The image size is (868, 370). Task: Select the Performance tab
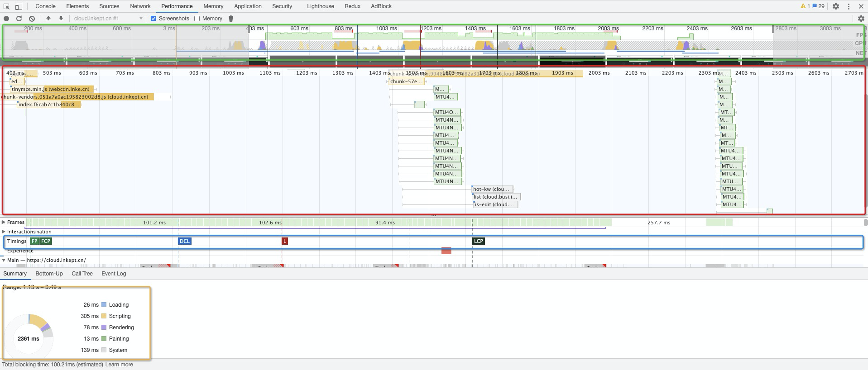point(177,6)
